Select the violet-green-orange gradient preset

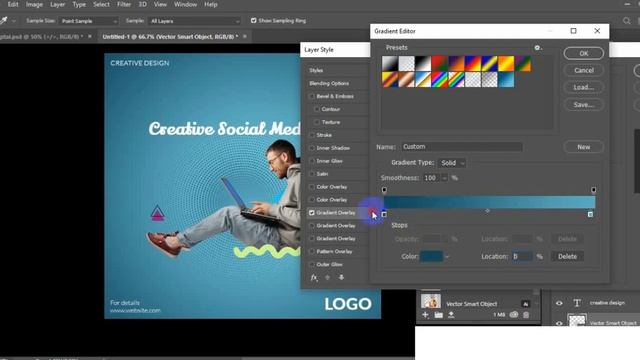pyautogui.click(x=522, y=64)
